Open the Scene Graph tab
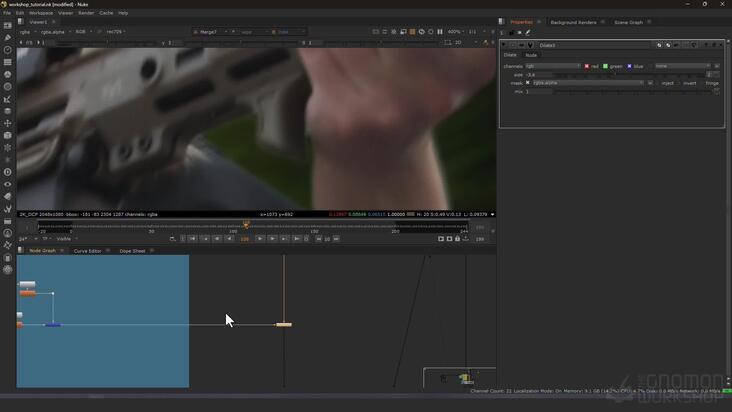Screen dimensions: 732x412 pos(628,22)
